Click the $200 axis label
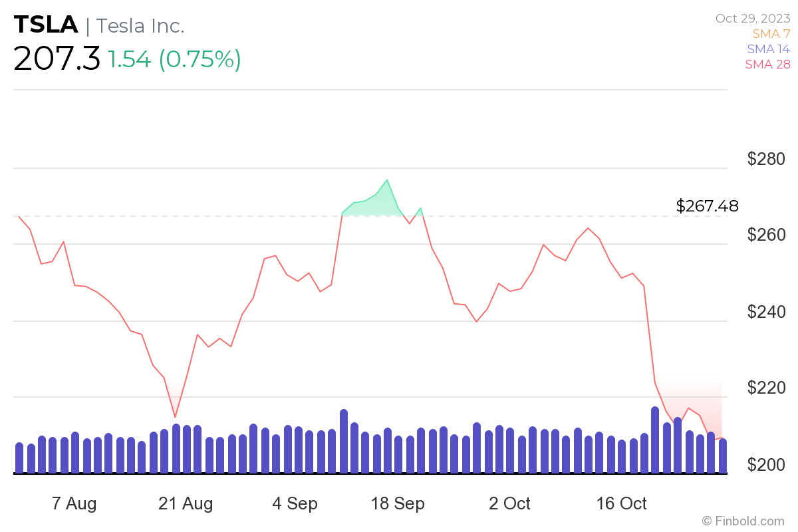Screen dimensions: 798x532 pos(766,464)
